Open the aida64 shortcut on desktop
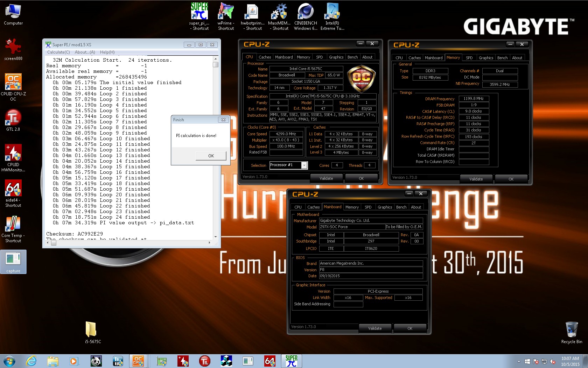This screenshot has height=368, width=588. pyautogui.click(x=13, y=193)
